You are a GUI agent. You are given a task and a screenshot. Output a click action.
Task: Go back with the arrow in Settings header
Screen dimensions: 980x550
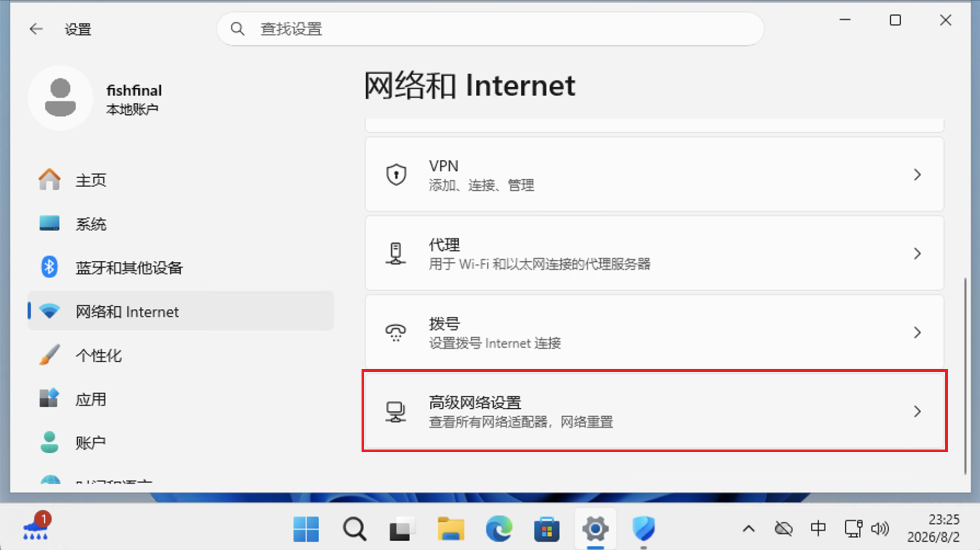[36, 29]
